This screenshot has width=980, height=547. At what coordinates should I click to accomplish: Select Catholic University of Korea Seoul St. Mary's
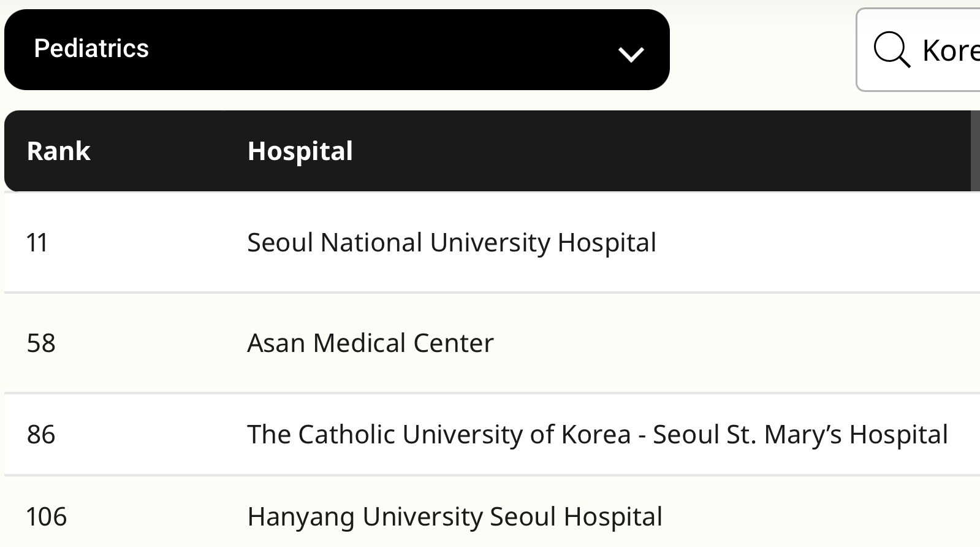coord(597,435)
